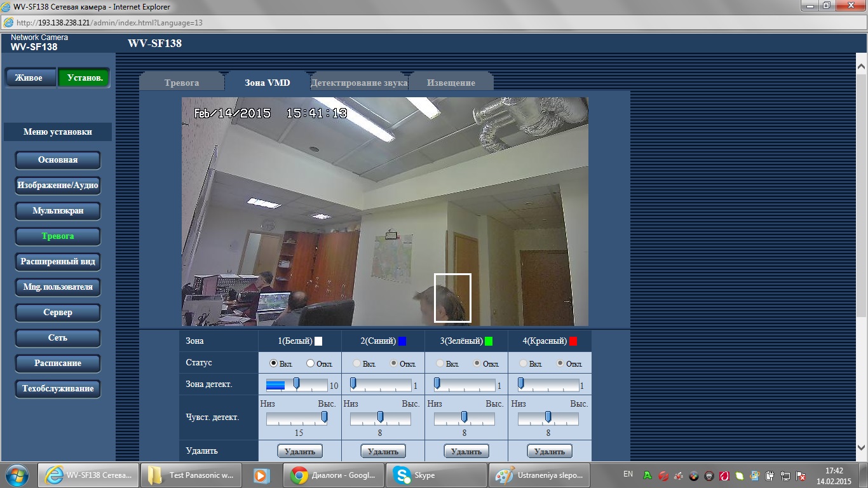Open Тревога menu in sidebar

pyautogui.click(x=58, y=236)
